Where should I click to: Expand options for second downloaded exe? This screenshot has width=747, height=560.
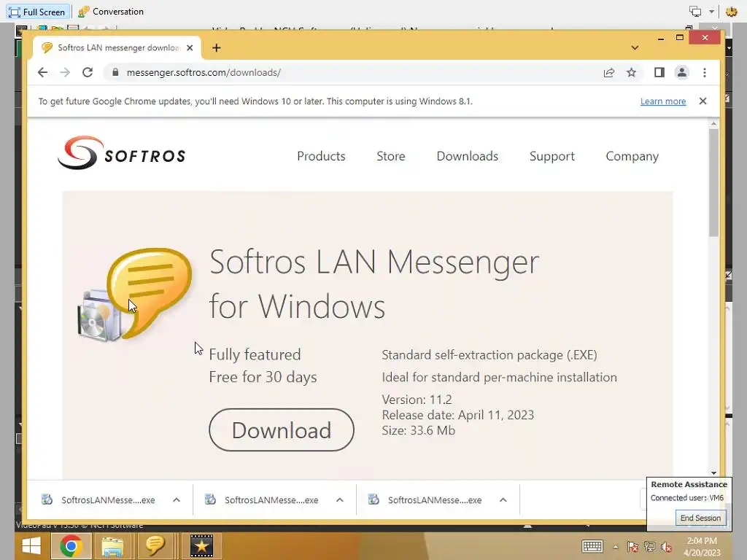click(x=340, y=500)
